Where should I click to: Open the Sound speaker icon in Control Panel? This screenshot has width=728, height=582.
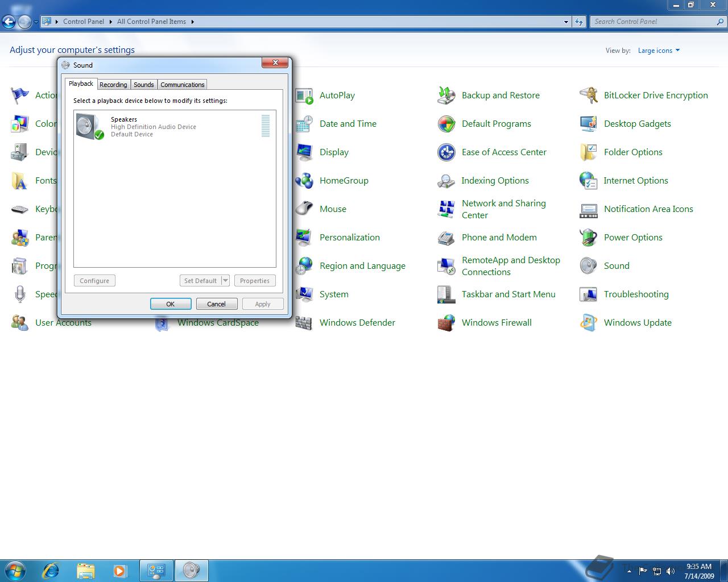click(589, 266)
